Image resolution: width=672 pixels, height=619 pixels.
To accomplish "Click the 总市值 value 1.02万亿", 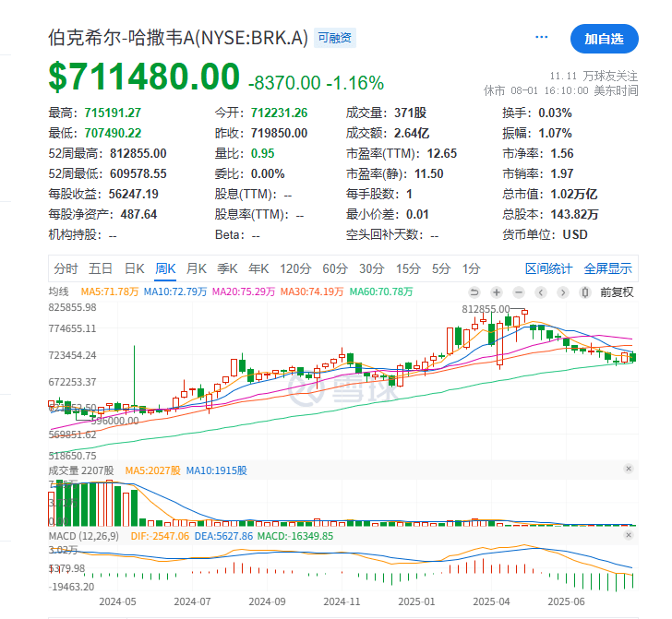I will [574, 194].
